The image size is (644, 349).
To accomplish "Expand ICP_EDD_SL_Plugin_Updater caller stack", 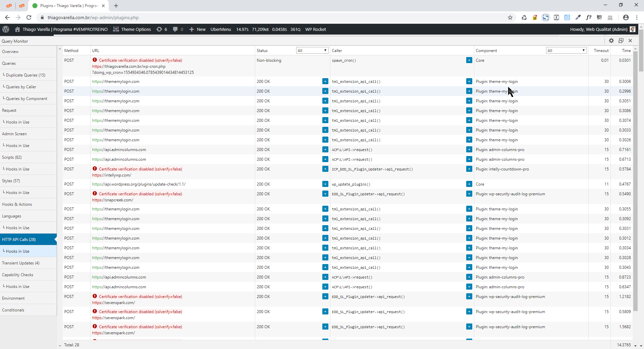I will point(469,169).
